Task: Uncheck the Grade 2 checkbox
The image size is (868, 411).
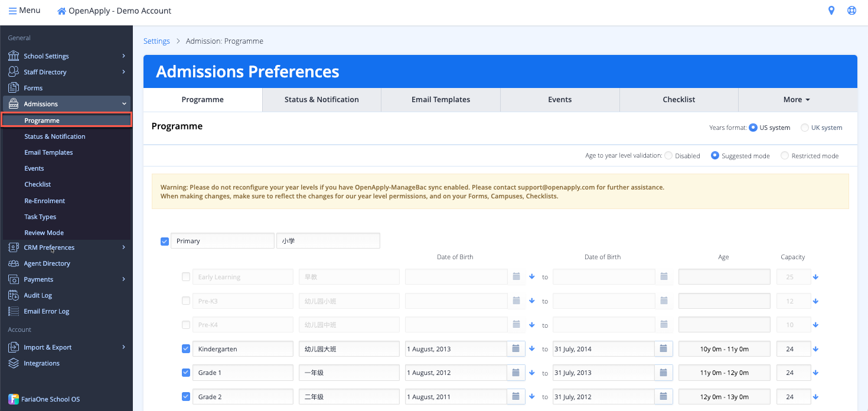Action: [x=186, y=397]
